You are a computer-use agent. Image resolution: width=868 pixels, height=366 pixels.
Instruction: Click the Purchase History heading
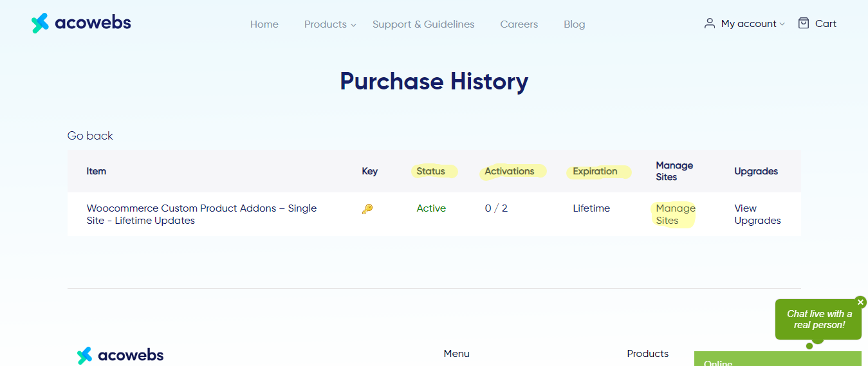pos(434,82)
